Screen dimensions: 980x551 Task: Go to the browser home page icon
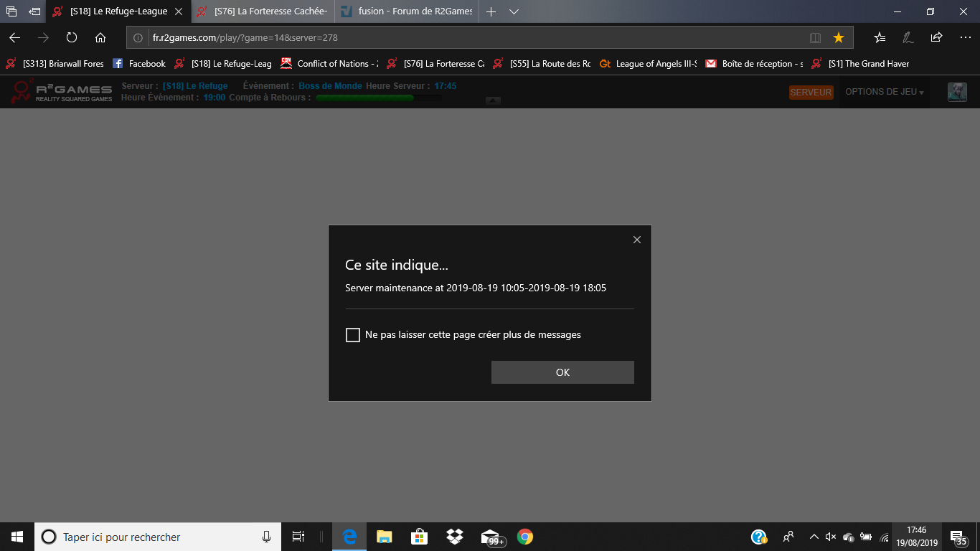[100, 37]
